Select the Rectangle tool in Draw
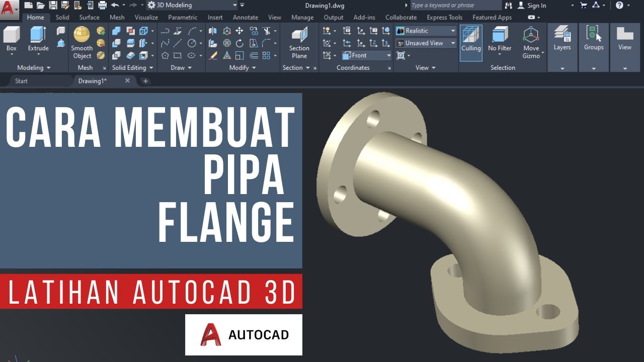Viewport: 644px width, 362px height. coord(178,55)
